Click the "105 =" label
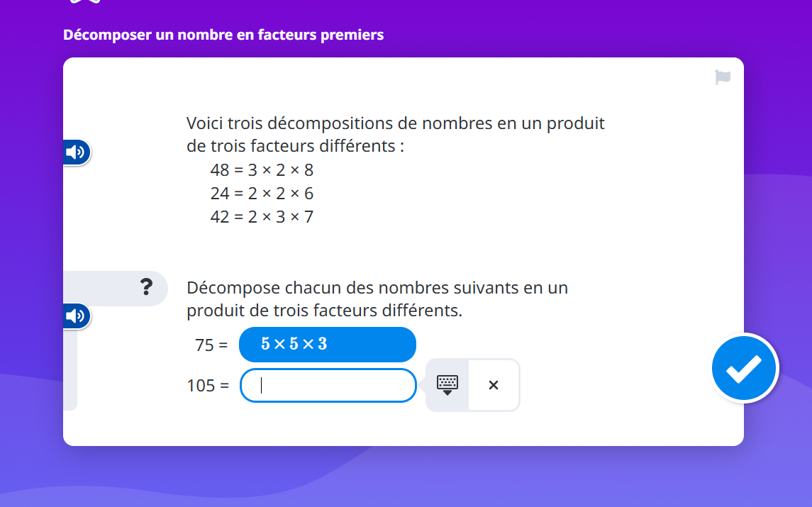Image resolution: width=812 pixels, height=507 pixels. tap(208, 386)
